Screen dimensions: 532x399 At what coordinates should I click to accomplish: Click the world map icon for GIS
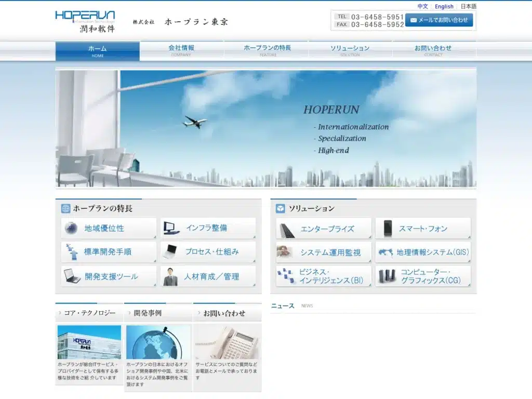[x=386, y=252]
